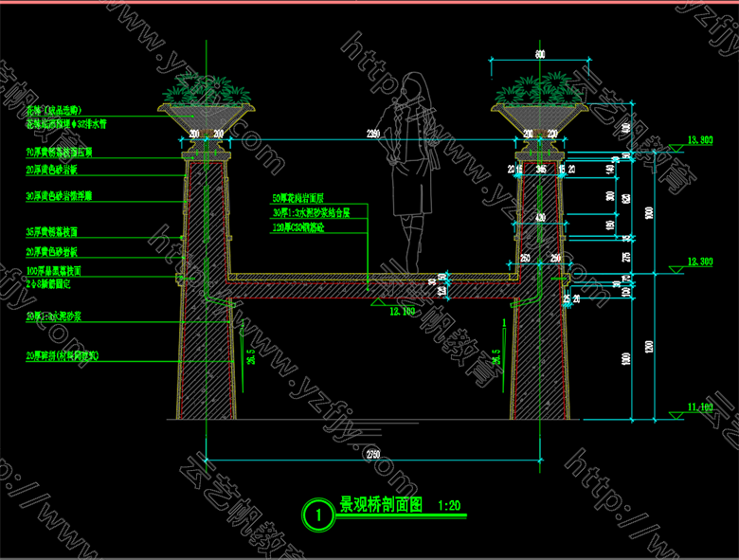Click the 2750 overall width dimension
The image size is (739, 560).
(x=372, y=455)
